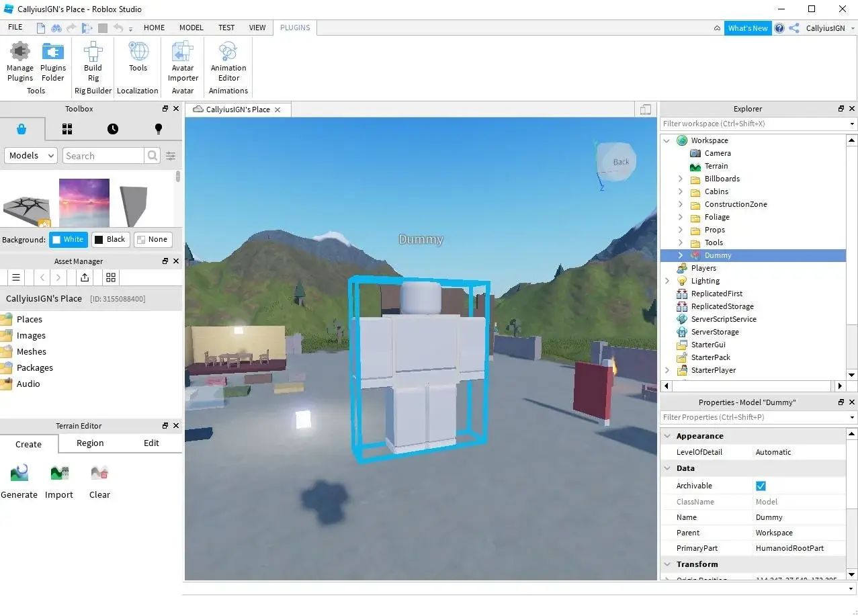Open the Models category dropdown
Screen dimensions: 858x616
pyautogui.click(x=31, y=156)
